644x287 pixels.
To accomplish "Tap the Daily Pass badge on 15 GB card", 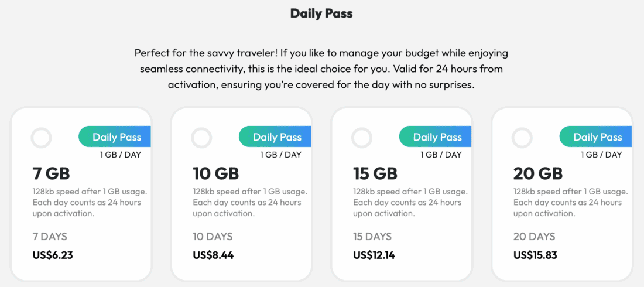I will [436, 137].
